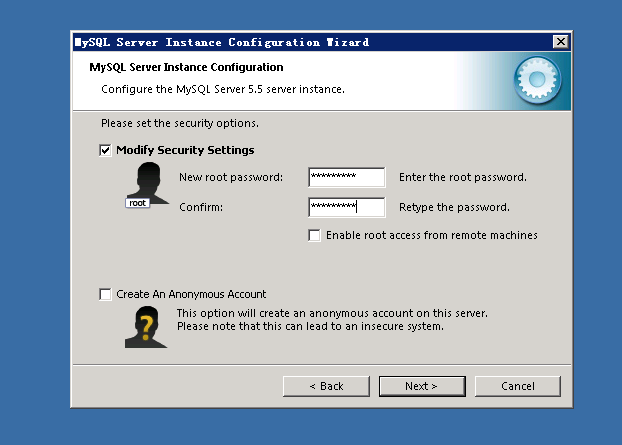The width and height of the screenshot is (622, 445).
Task: Close the MySQL configuration wizard window
Action: pos(561,42)
